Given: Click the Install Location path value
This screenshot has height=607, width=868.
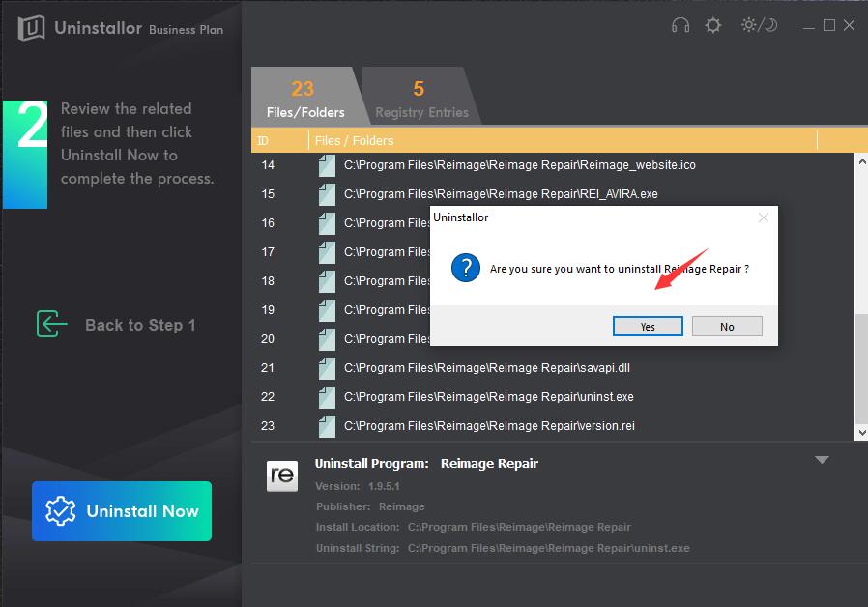Looking at the screenshot, I should 519,527.
